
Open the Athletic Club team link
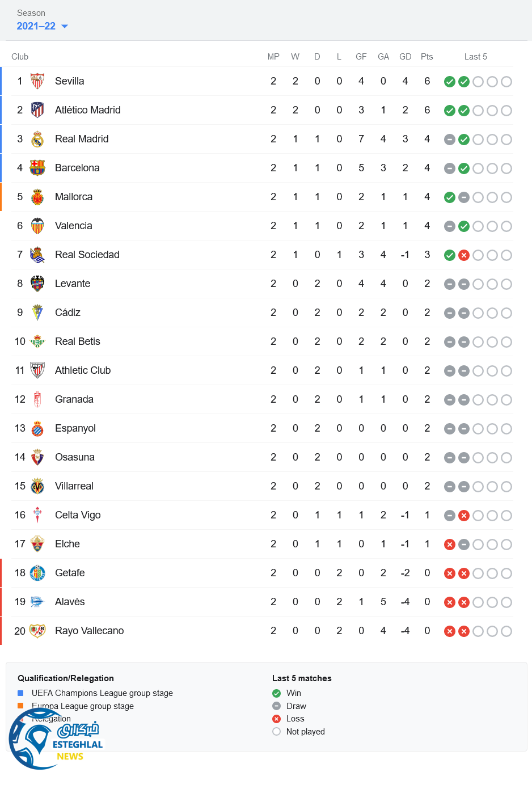tap(83, 370)
